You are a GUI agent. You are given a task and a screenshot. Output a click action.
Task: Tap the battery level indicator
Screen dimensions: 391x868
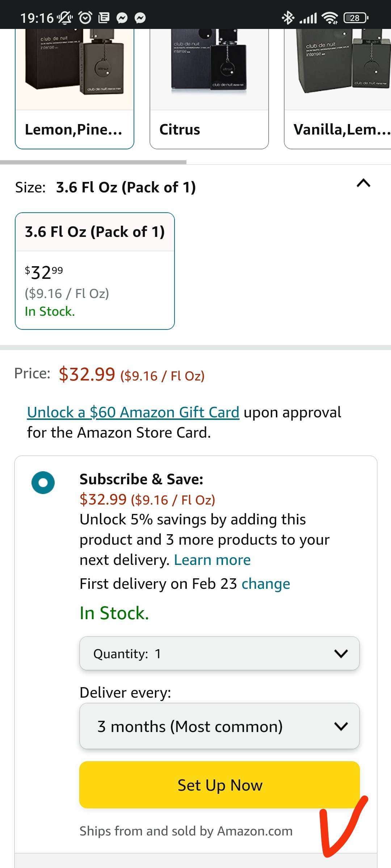356,18
